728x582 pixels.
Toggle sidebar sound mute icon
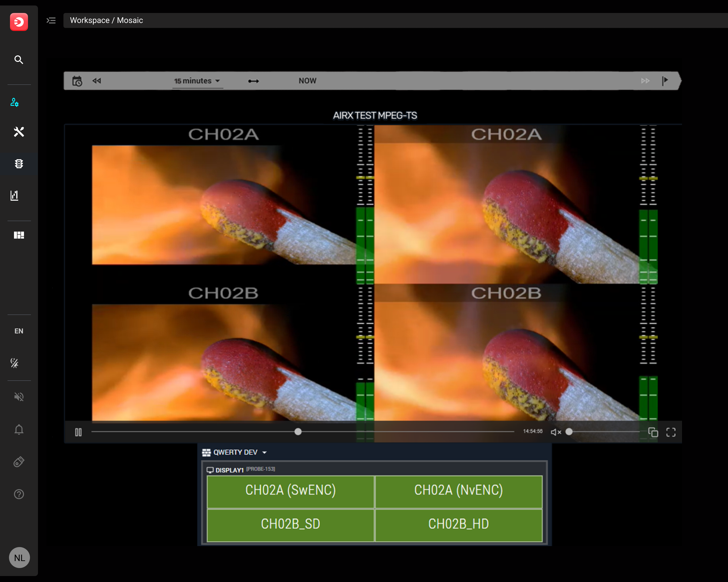click(19, 397)
